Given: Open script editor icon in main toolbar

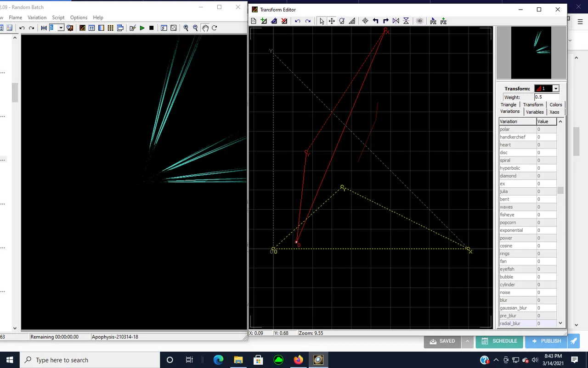Looking at the screenshot, I should [x=133, y=28].
